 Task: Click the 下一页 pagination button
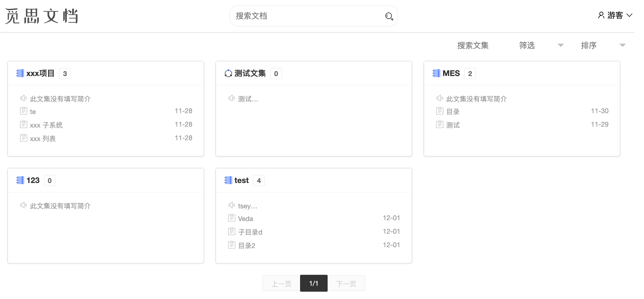pyautogui.click(x=346, y=283)
